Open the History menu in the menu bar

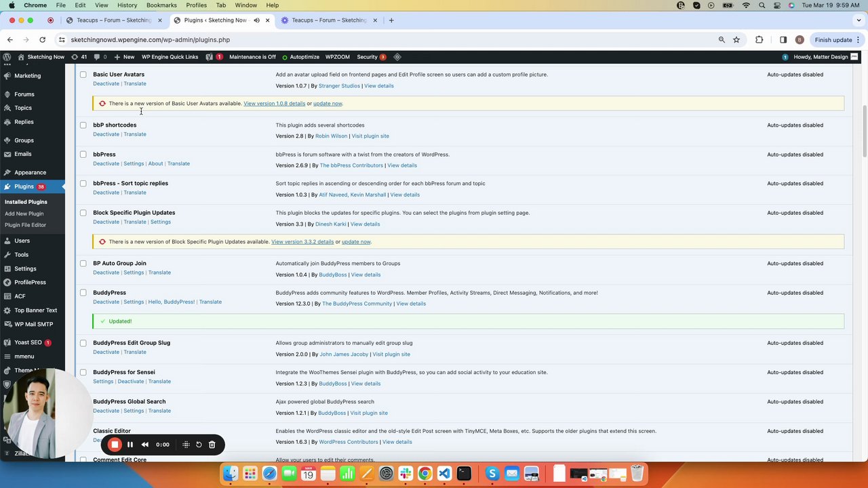click(x=127, y=5)
